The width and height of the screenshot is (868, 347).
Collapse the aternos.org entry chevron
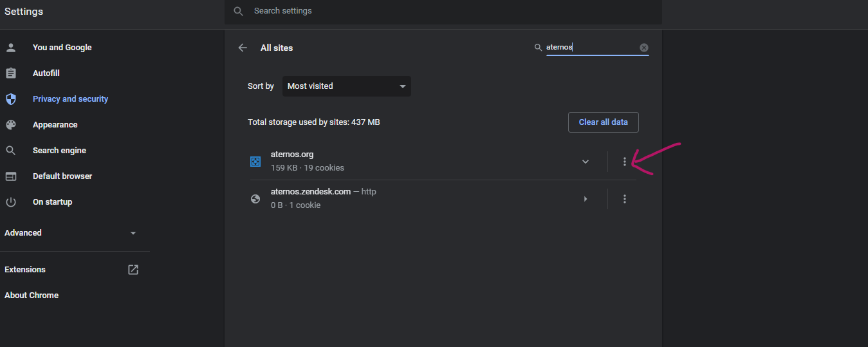(x=586, y=162)
